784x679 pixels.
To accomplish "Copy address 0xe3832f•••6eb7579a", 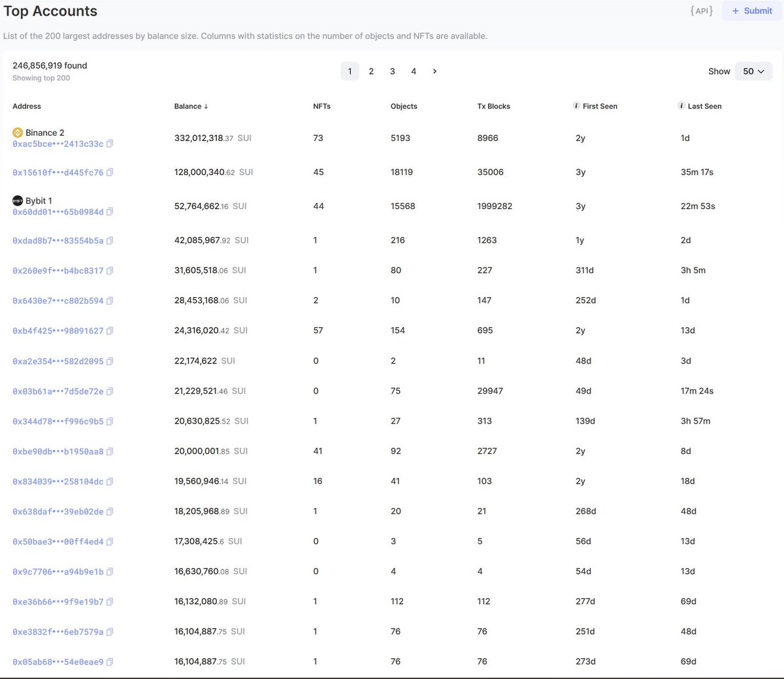I will coord(110,631).
